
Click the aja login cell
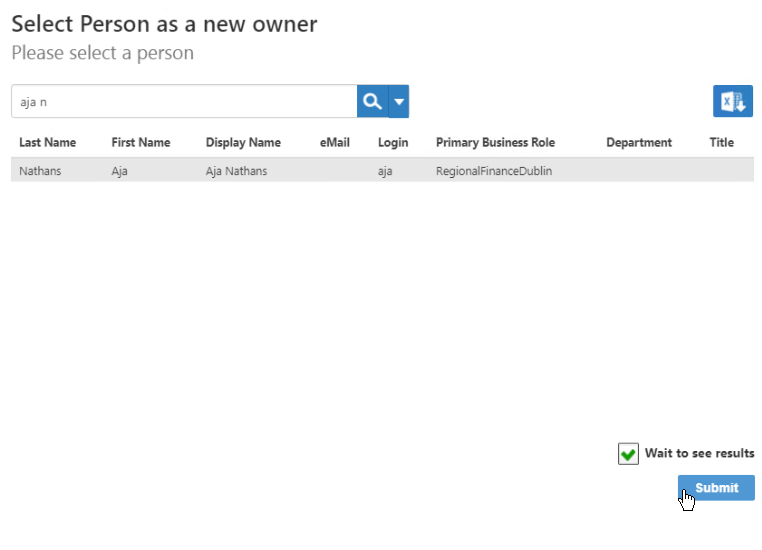point(385,171)
